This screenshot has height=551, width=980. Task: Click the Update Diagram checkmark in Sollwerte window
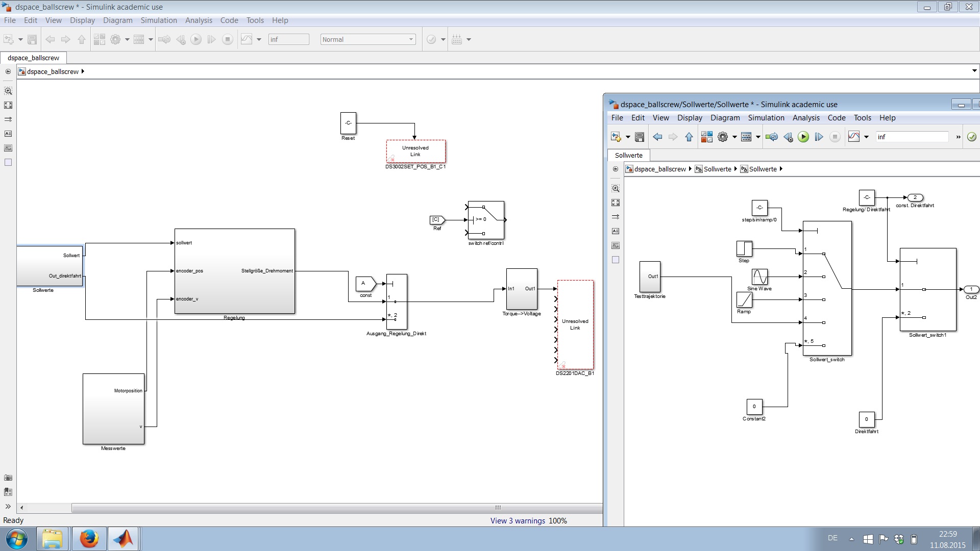(x=971, y=137)
